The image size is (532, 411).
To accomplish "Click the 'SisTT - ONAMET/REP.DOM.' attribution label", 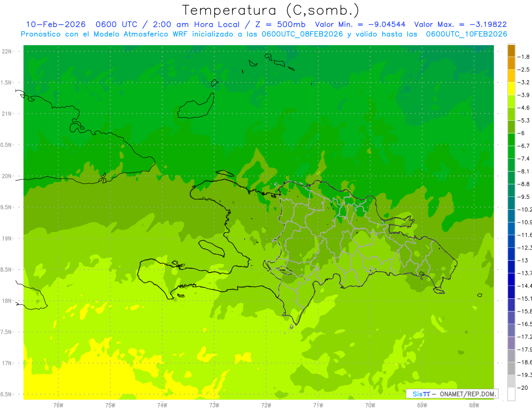I will coord(452,394).
